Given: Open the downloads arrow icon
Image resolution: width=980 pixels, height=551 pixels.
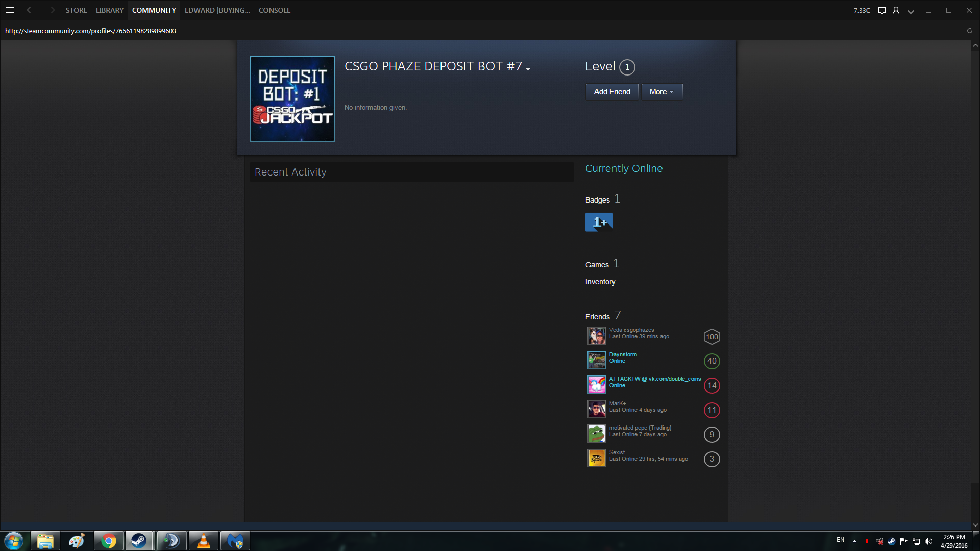Looking at the screenshot, I should tap(911, 10).
